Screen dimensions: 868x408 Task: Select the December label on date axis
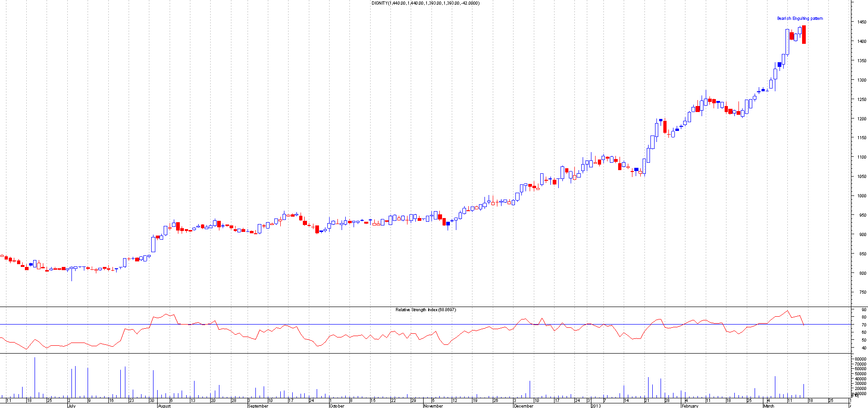pyautogui.click(x=523, y=406)
